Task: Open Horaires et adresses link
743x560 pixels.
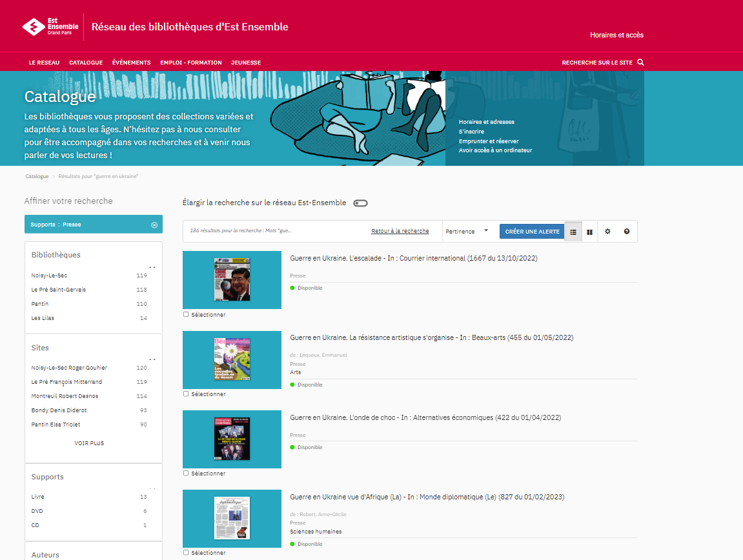Action: click(x=486, y=122)
